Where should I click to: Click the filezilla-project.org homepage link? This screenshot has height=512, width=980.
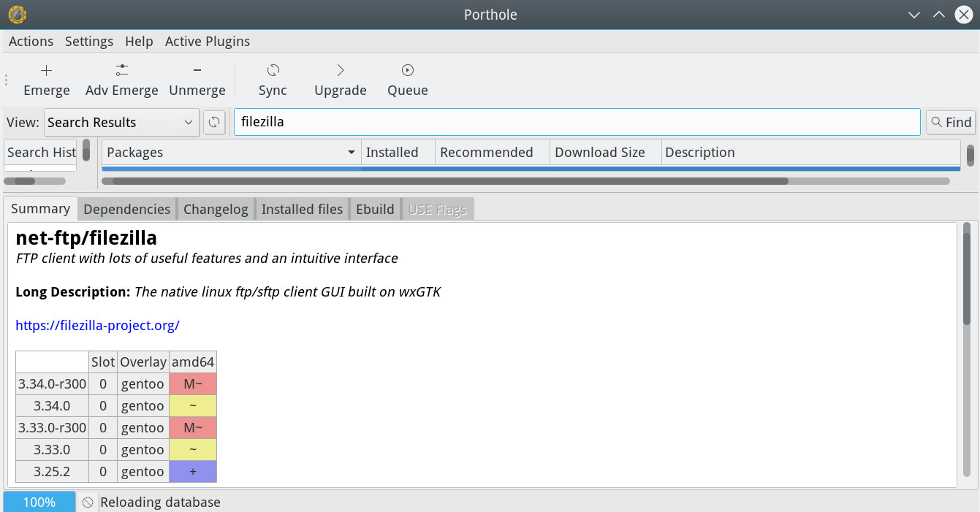click(97, 326)
